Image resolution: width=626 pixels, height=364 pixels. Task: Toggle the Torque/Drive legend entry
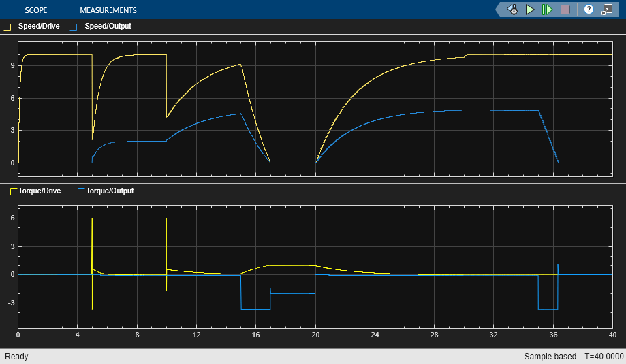(32, 191)
